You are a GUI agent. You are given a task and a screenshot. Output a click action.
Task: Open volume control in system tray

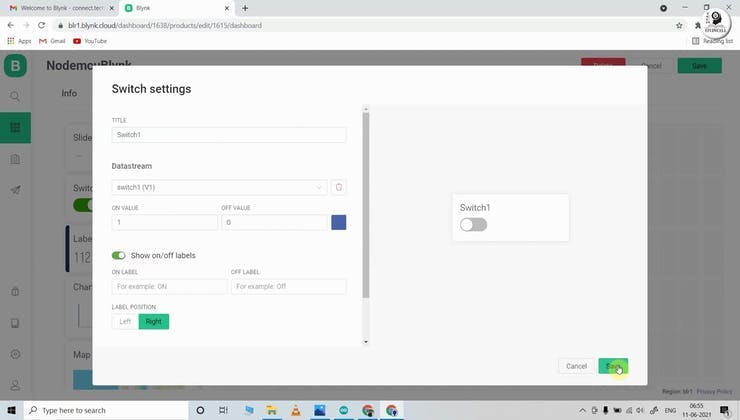pos(640,411)
